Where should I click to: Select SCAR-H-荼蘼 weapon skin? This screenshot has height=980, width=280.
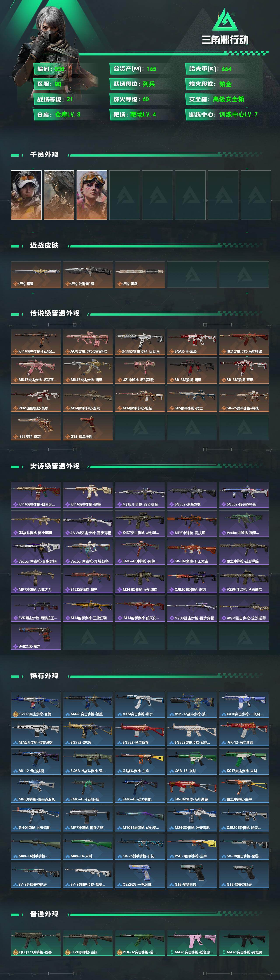tap(192, 342)
